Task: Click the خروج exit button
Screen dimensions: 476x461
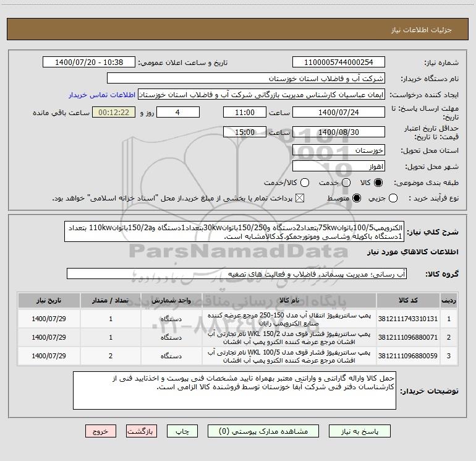Action: click(x=101, y=431)
